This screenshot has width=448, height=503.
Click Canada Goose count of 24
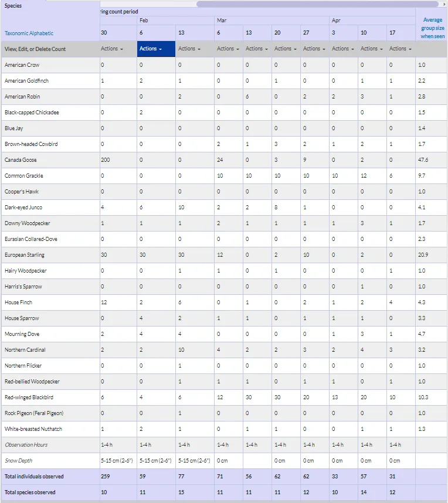tap(220, 160)
